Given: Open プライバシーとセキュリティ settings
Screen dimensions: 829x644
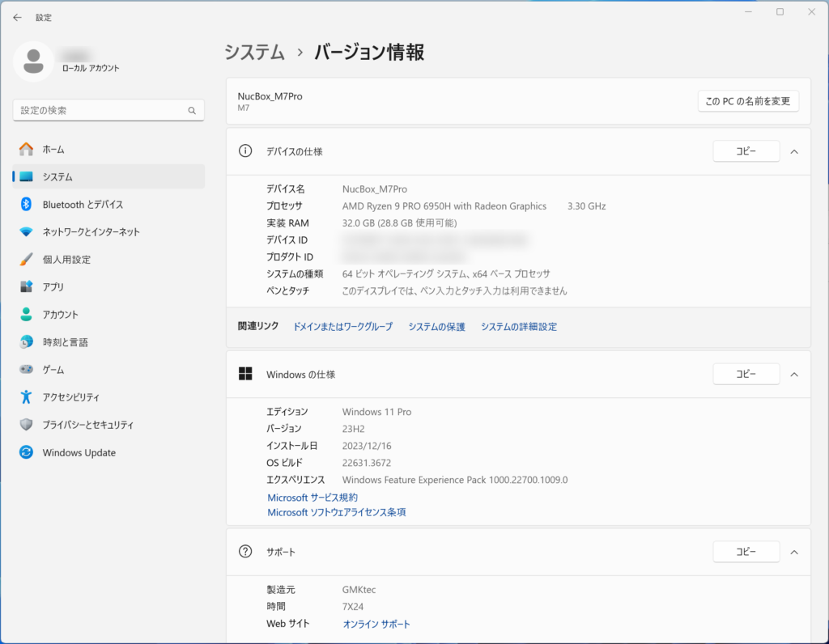Looking at the screenshot, I should pyautogui.click(x=108, y=424).
